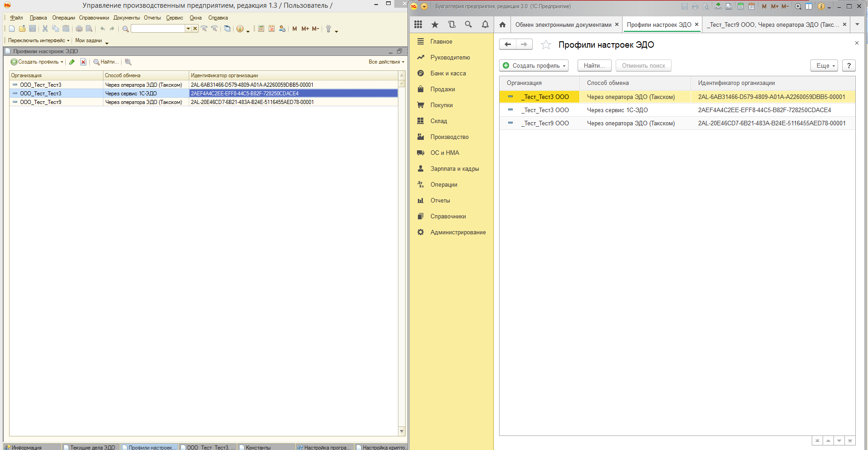This screenshot has height=450, width=868.
Task: Click the red X delete mark icon
Action: [83, 62]
